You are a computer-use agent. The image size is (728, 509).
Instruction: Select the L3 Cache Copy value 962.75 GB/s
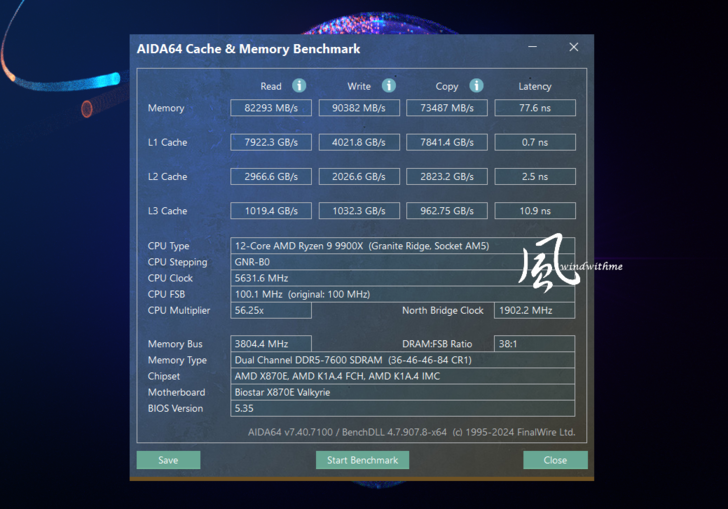coord(447,211)
